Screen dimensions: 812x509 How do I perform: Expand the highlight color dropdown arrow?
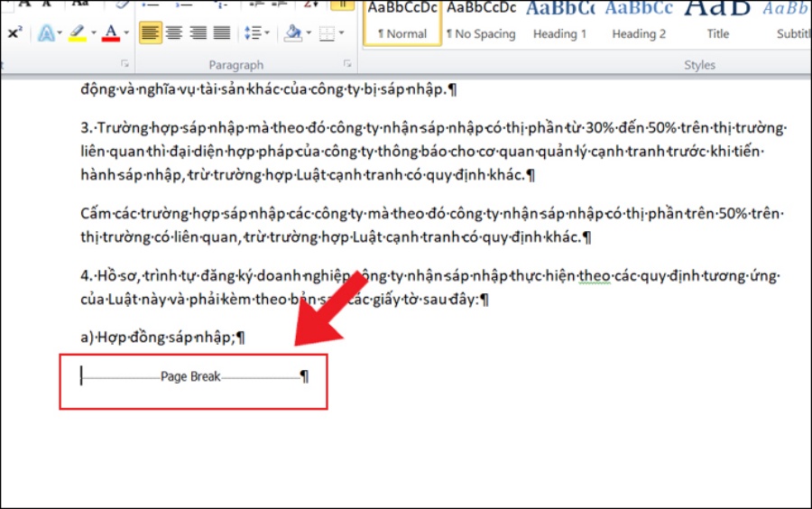[x=93, y=33]
